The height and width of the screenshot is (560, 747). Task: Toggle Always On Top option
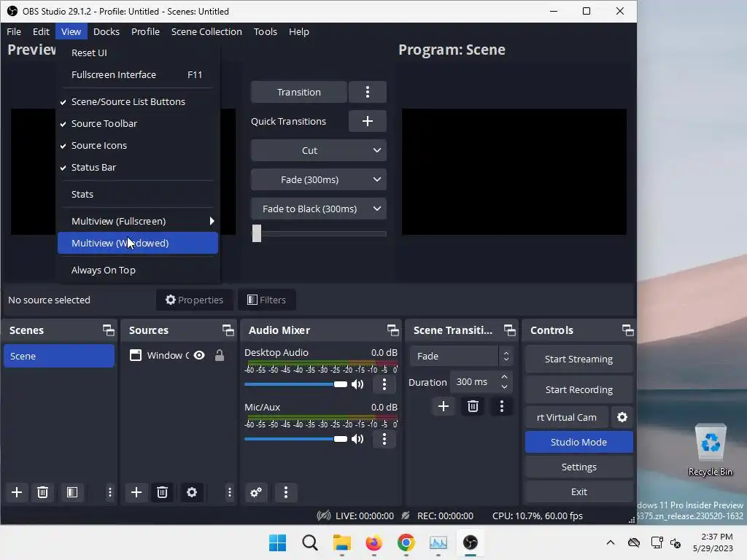138,270
